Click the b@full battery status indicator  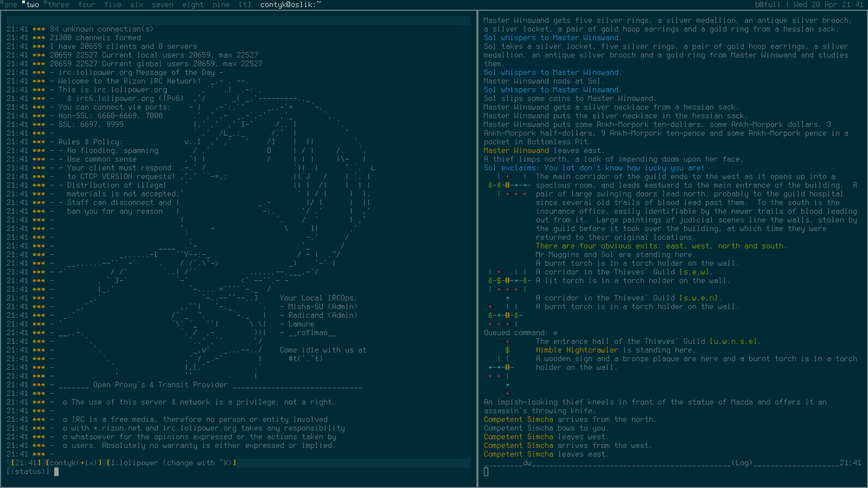point(767,4)
